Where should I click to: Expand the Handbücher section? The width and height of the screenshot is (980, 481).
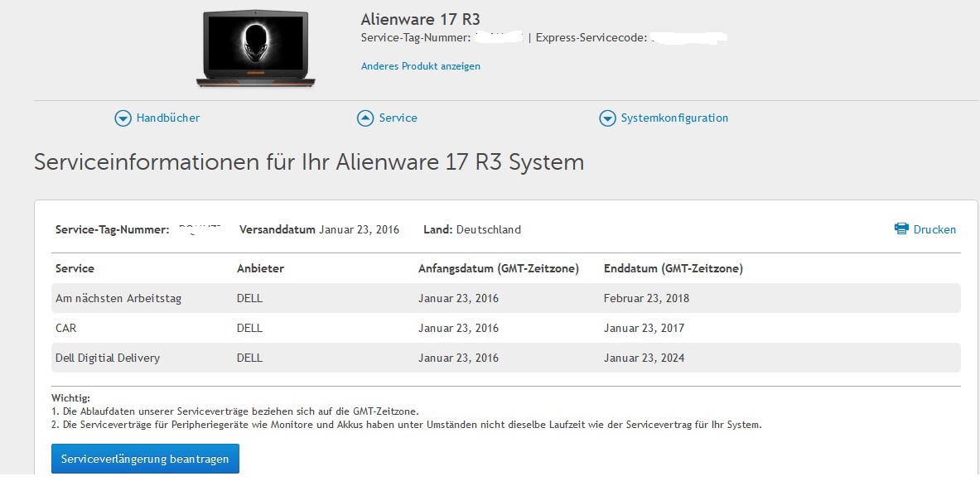167,118
